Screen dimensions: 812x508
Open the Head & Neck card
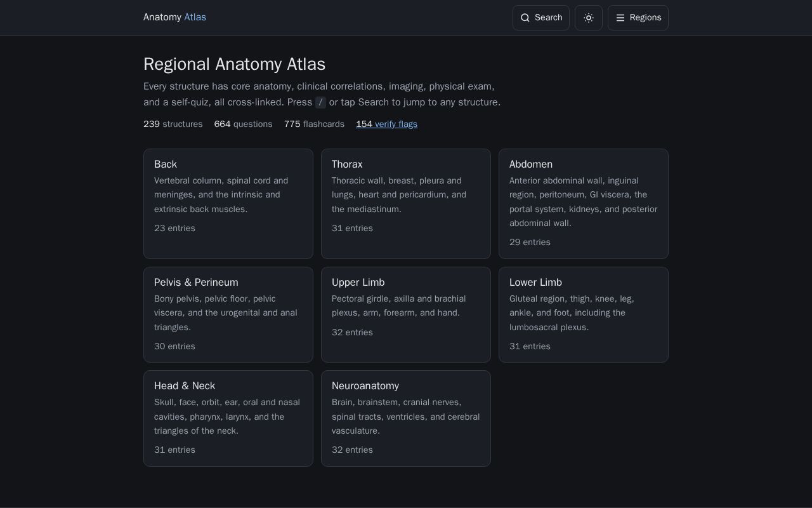228,418
